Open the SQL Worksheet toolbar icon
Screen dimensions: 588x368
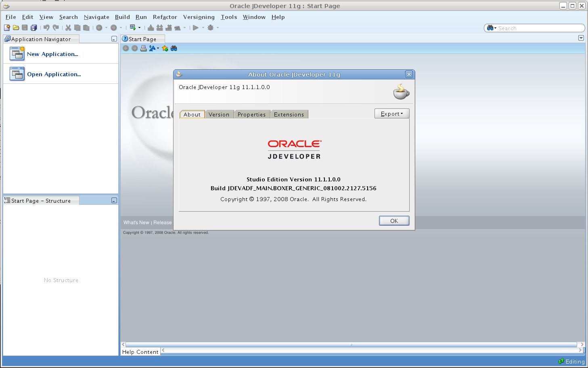pos(132,28)
